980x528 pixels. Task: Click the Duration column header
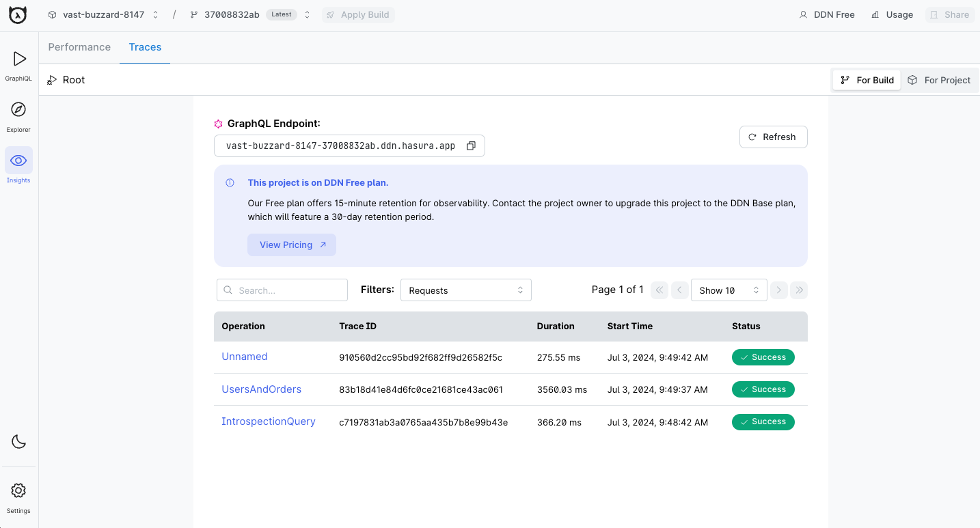coord(556,326)
